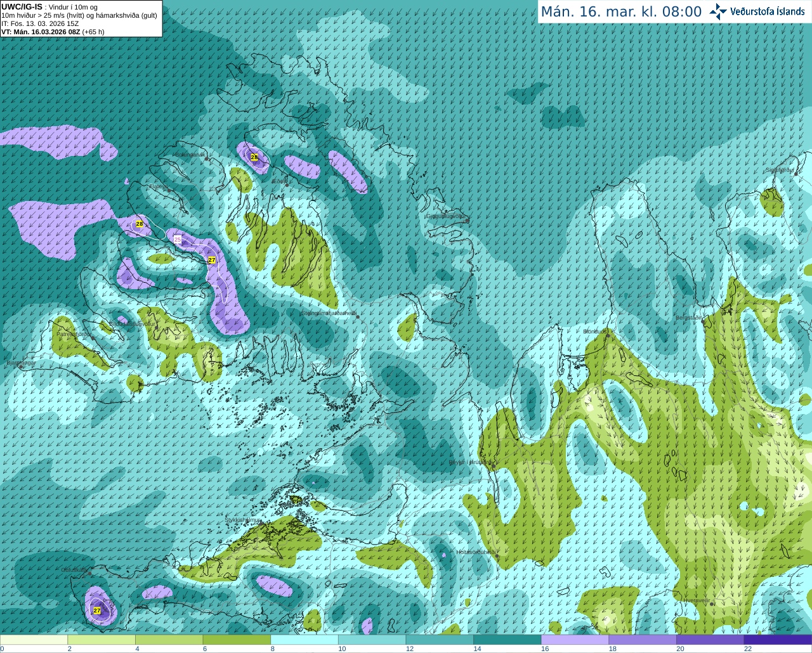Viewport: 812px width, 653px height.
Task: Click the legend scale number 0
Action: coord(3,649)
